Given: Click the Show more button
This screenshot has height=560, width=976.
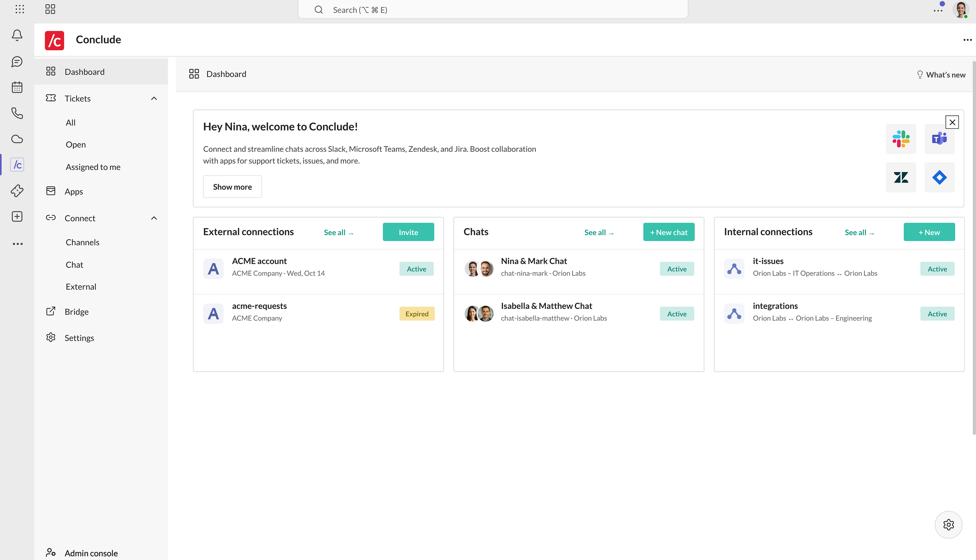Looking at the screenshot, I should (x=232, y=187).
